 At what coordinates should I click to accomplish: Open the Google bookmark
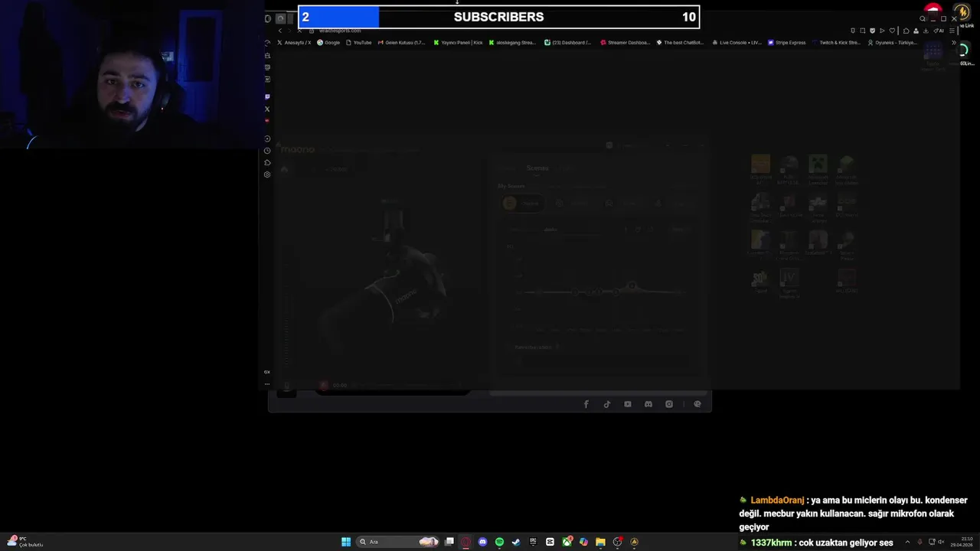[x=328, y=43]
